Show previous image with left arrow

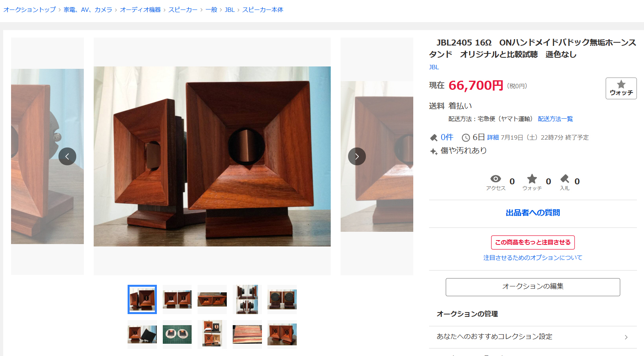coord(67,156)
